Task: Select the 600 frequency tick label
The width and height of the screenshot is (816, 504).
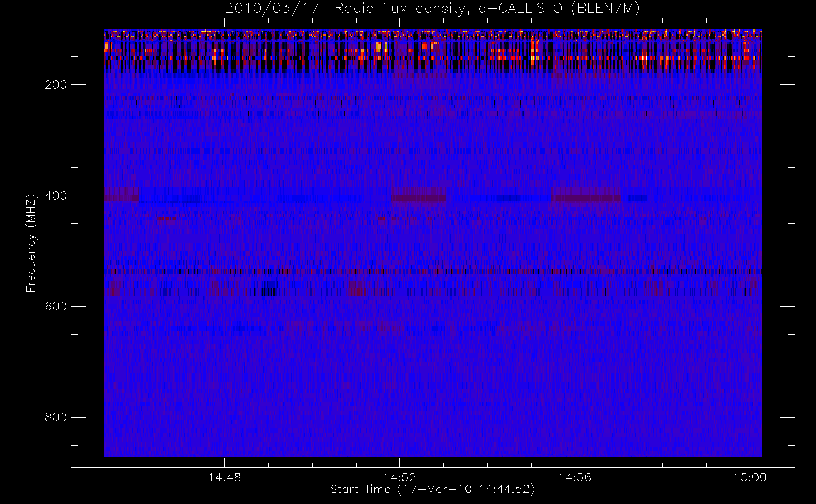Action: coord(55,306)
